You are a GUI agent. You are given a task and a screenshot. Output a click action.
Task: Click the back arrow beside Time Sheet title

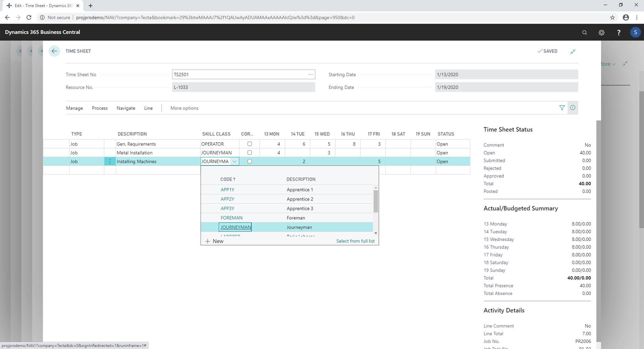[54, 51]
